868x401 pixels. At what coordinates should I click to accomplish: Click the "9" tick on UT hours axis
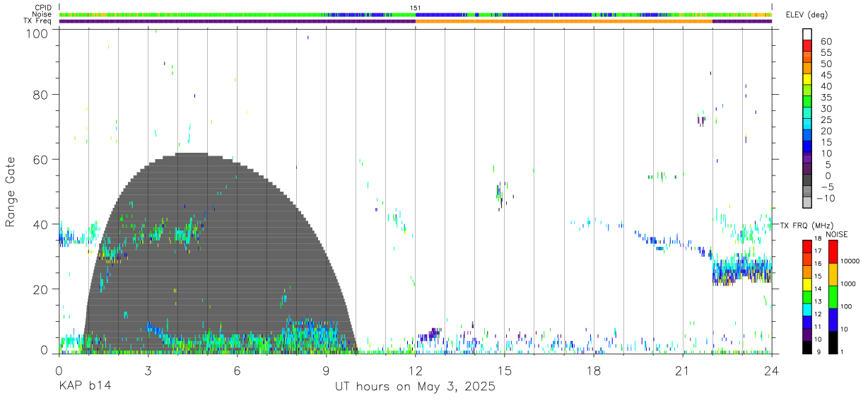(x=326, y=371)
